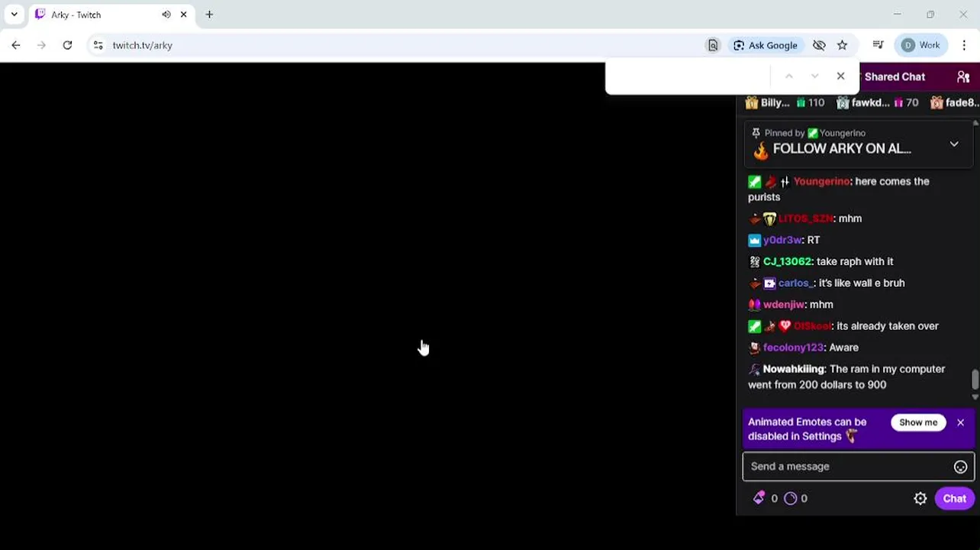Go back to the previous page

16,45
